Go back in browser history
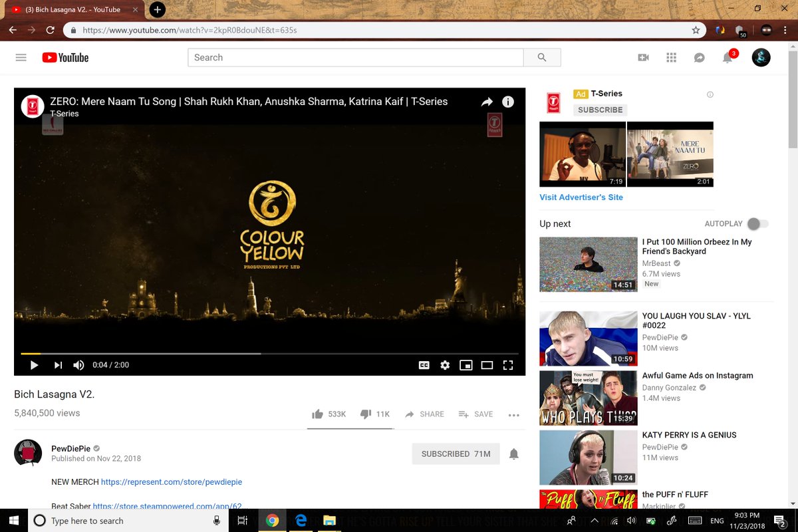 tap(13, 30)
